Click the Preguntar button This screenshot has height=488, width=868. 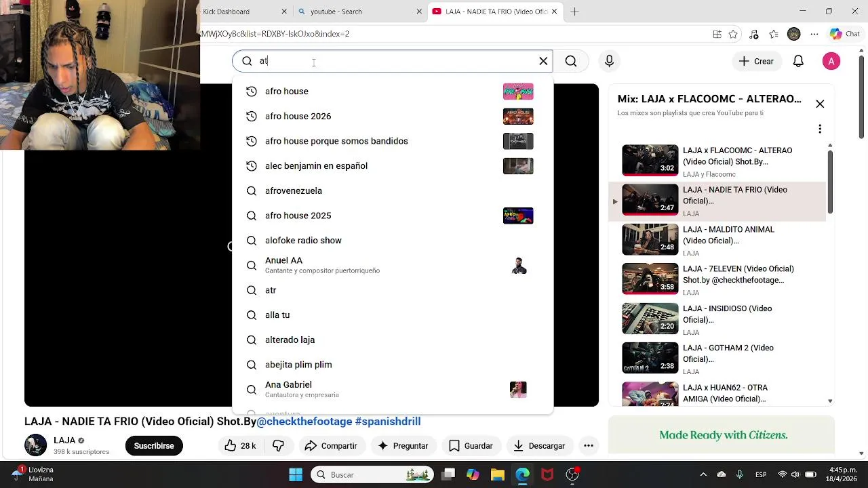click(x=403, y=446)
